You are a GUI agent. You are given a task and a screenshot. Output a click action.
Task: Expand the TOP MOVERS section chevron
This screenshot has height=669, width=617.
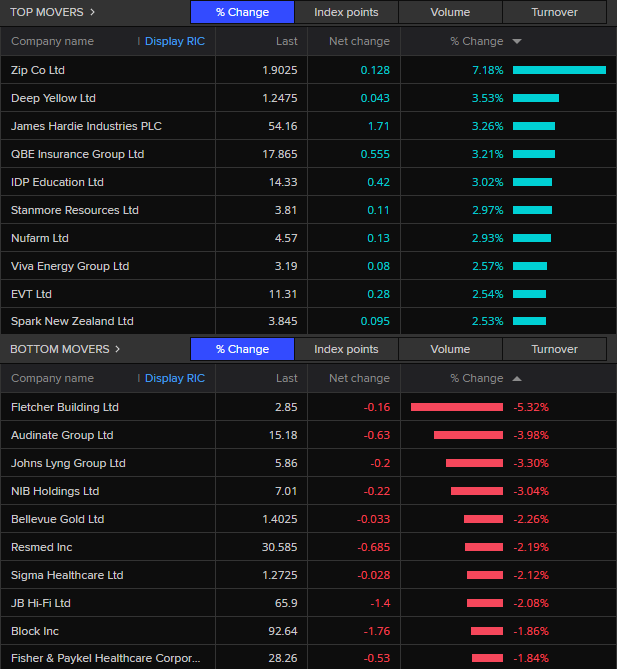point(92,12)
